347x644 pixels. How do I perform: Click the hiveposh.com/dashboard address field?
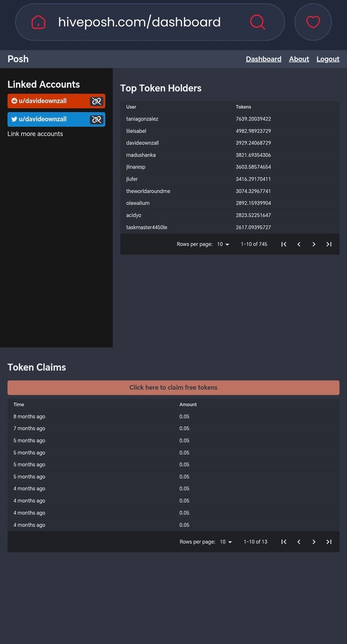click(x=140, y=22)
